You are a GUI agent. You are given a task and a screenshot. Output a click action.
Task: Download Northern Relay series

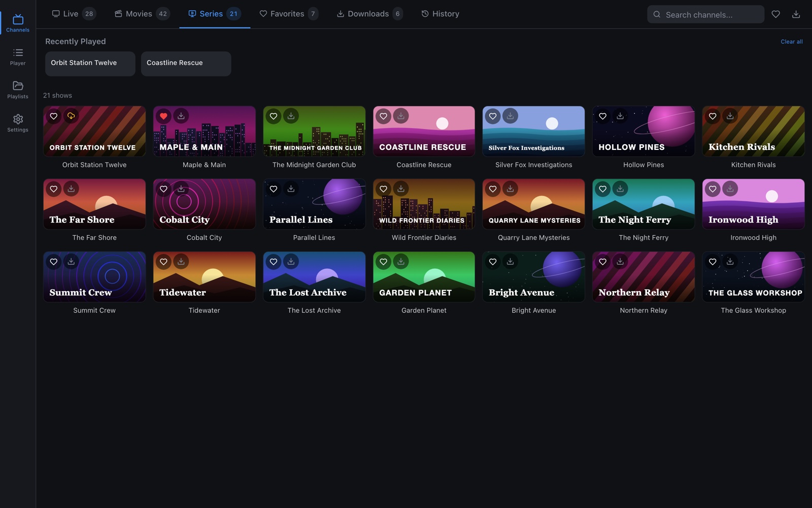620,262
